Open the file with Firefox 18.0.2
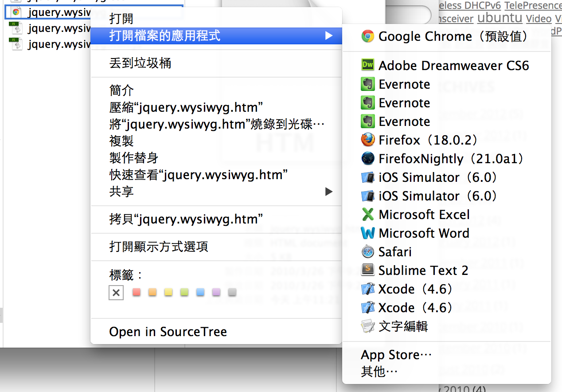 pos(447,140)
